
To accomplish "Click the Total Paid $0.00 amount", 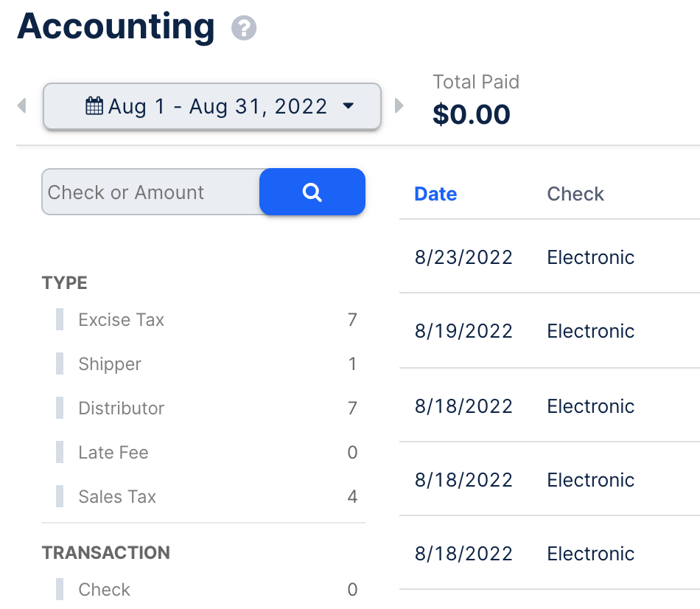I will pyautogui.click(x=472, y=114).
